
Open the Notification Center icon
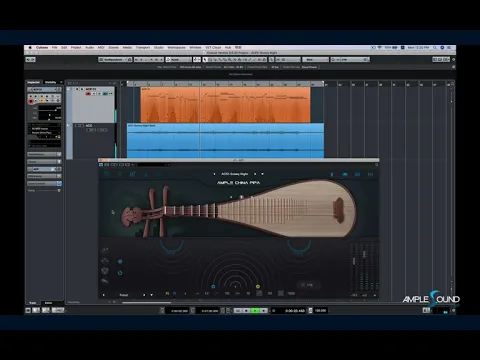click(x=449, y=48)
